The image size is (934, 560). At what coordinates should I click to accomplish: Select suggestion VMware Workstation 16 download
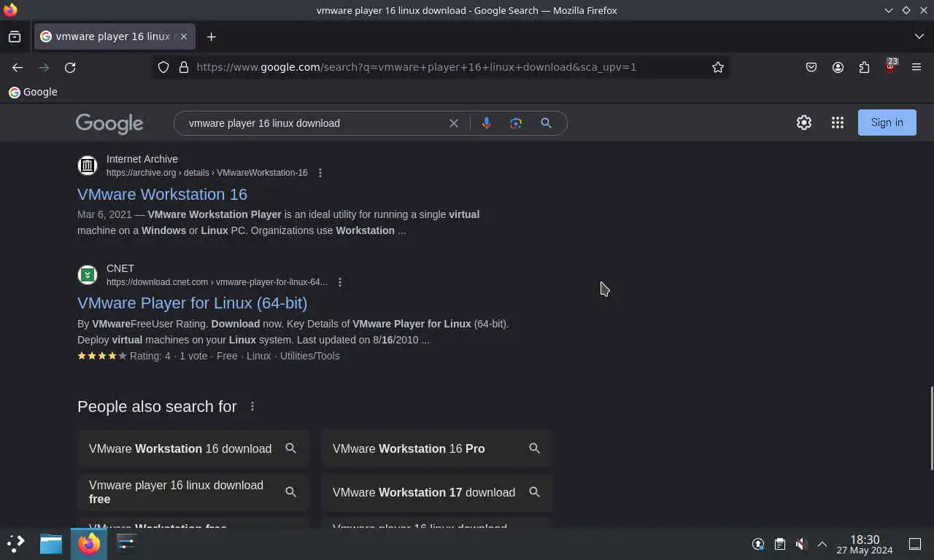(x=193, y=448)
